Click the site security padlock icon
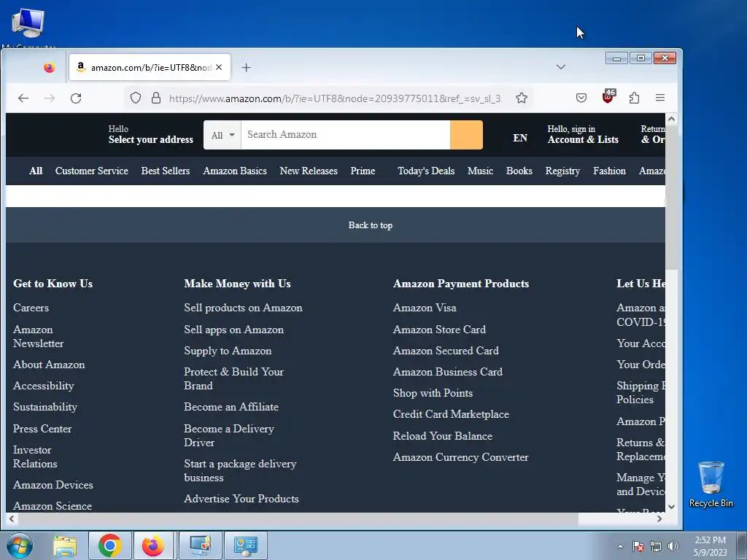This screenshot has width=747, height=560. point(156,98)
